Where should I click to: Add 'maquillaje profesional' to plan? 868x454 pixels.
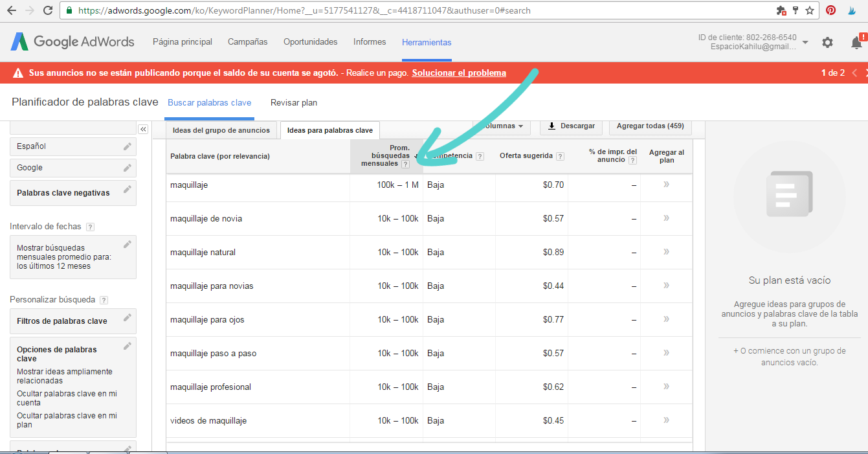click(x=666, y=387)
